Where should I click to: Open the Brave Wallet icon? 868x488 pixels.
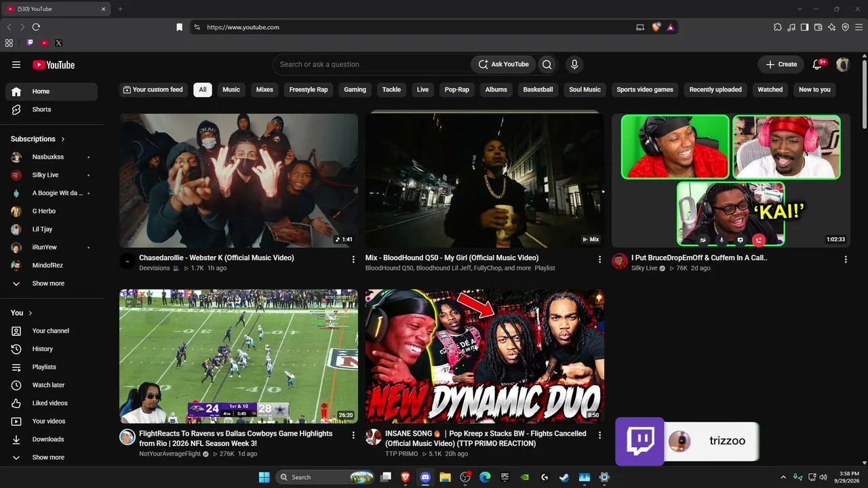pos(818,27)
